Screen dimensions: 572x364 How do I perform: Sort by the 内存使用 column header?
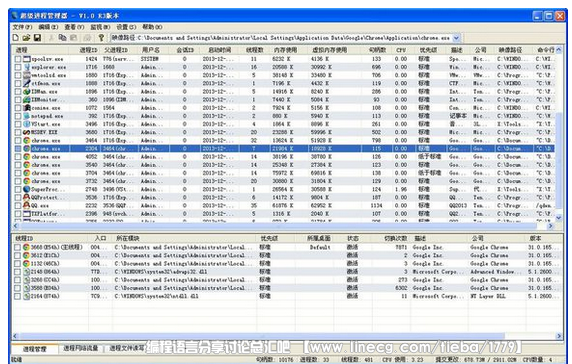point(285,50)
